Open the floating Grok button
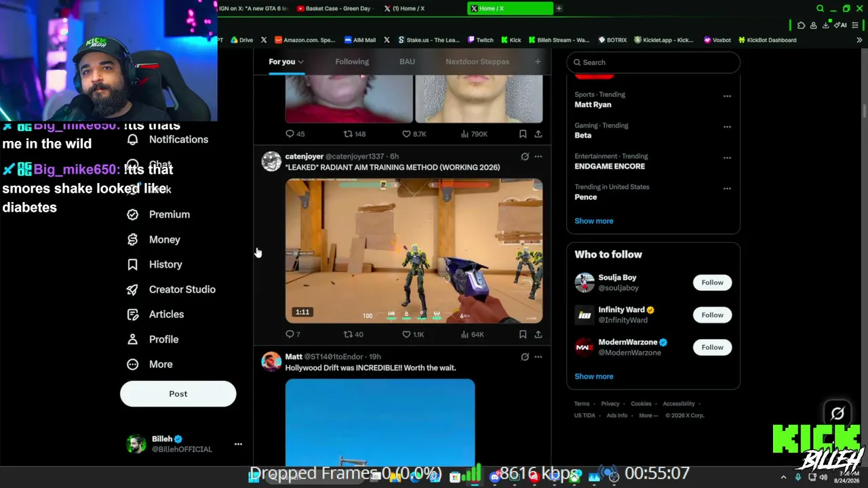This screenshot has width=868, height=488. coord(837,413)
